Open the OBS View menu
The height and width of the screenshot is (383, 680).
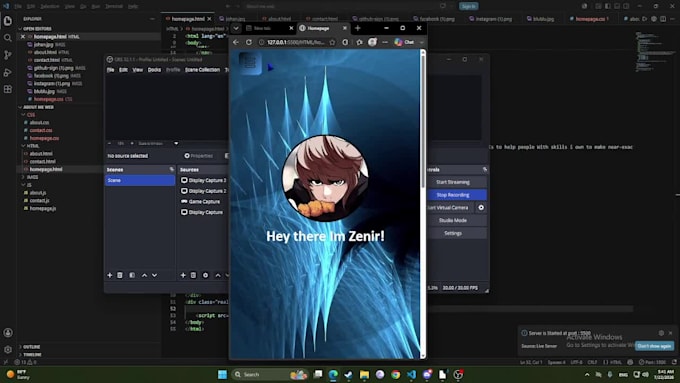pos(137,69)
